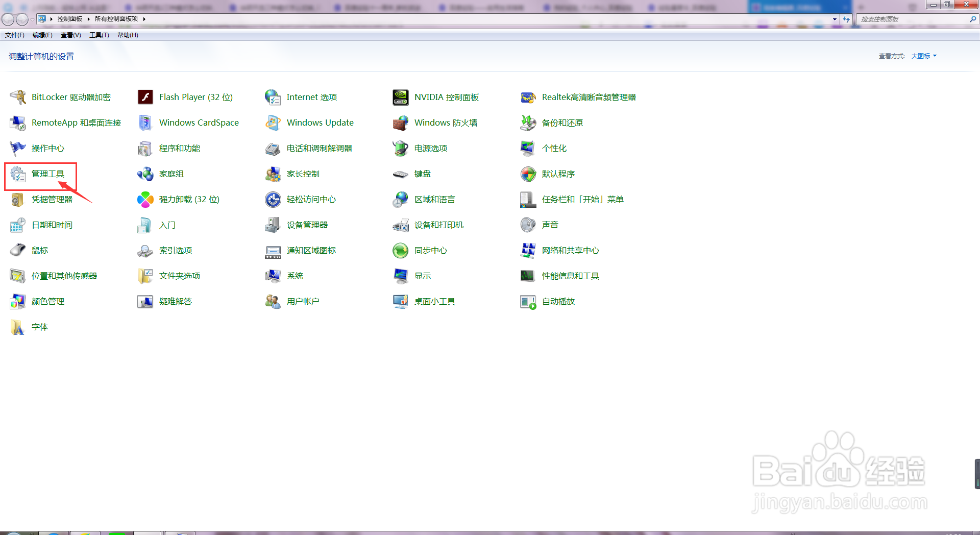Open the 日期和时间 icon
The image size is (980, 535).
tap(18, 225)
